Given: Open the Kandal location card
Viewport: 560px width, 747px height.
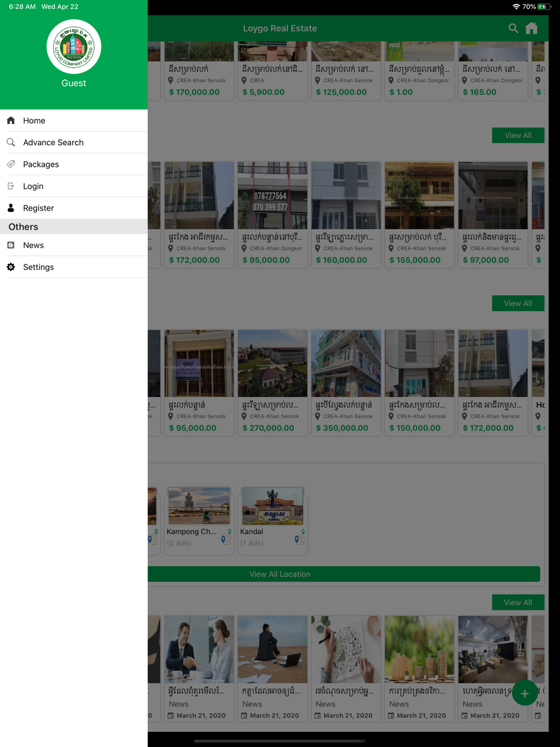Looking at the screenshot, I should pyautogui.click(x=273, y=520).
